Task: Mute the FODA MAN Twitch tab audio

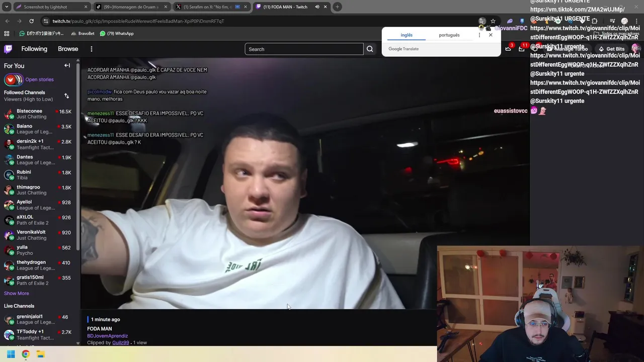Action: coord(317,7)
